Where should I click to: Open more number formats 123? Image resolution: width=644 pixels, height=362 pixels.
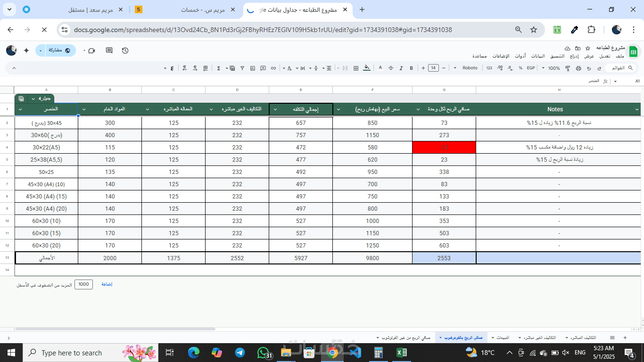click(489, 68)
